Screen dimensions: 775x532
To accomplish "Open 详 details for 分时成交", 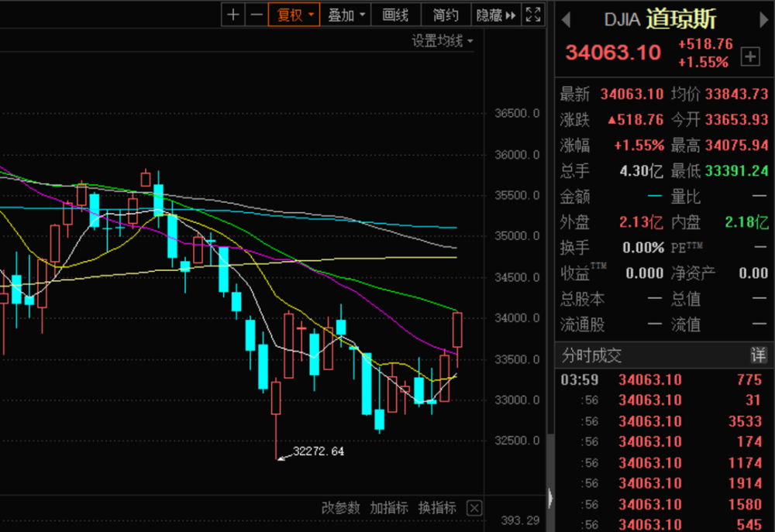I will coord(758,355).
